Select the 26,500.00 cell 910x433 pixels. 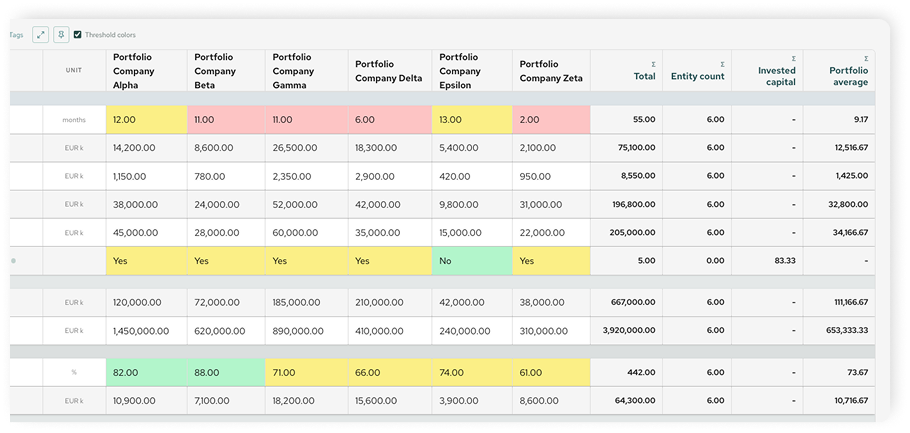tap(306, 148)
